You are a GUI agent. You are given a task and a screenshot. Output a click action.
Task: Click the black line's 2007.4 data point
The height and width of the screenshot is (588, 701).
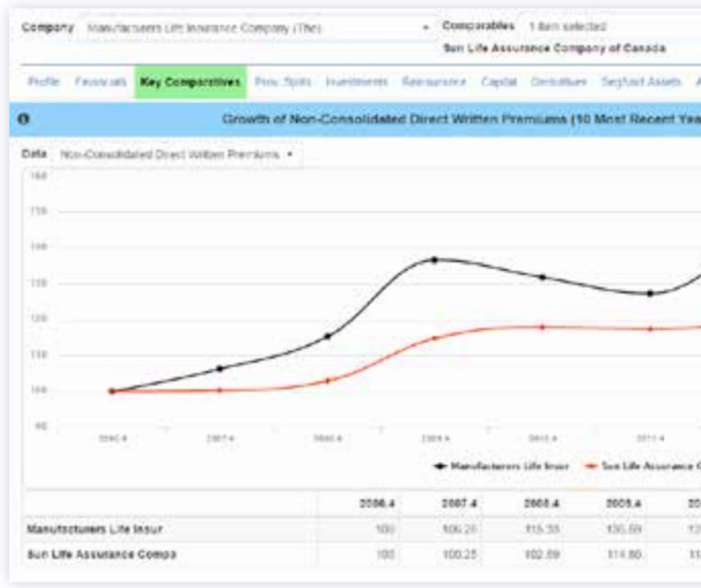coord(220,369)
